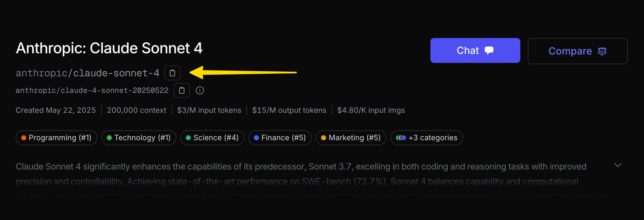Click the Anthropic: Claude Sonnet 4 title

pyautogui.click(x=109, y=48)
